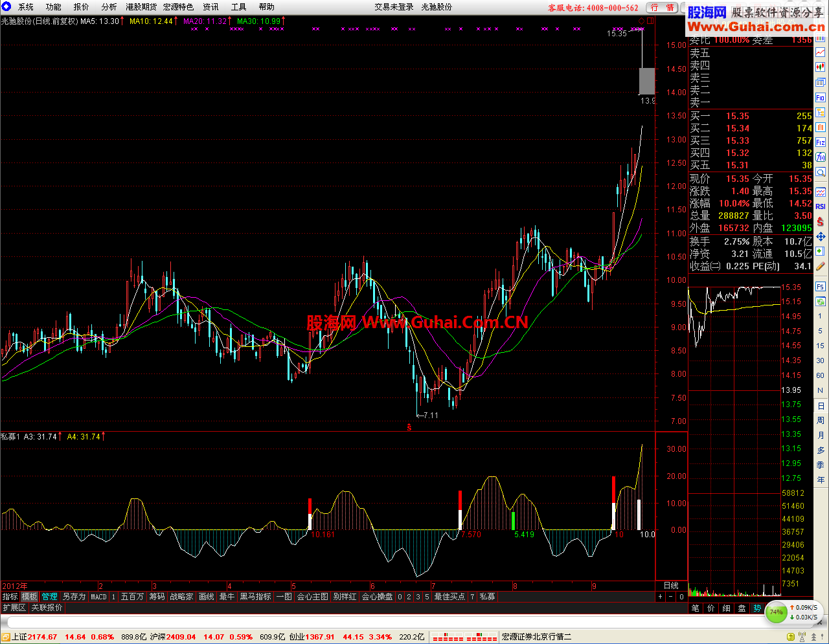Image resolution: width=829 pixels, height=644 pixels.
Task: Select the 筹码 template tab
Action: click(157, 597)
